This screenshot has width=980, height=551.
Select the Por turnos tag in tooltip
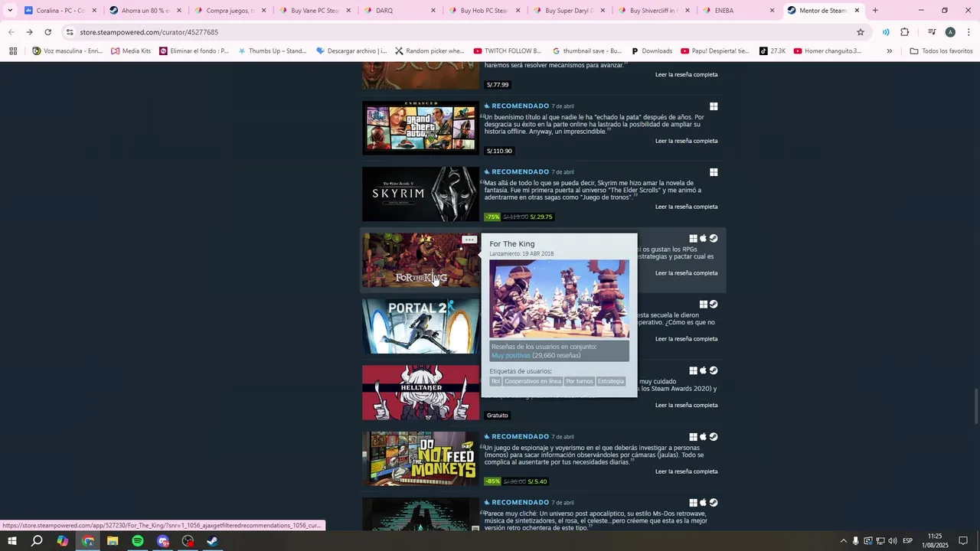(580, 381)
